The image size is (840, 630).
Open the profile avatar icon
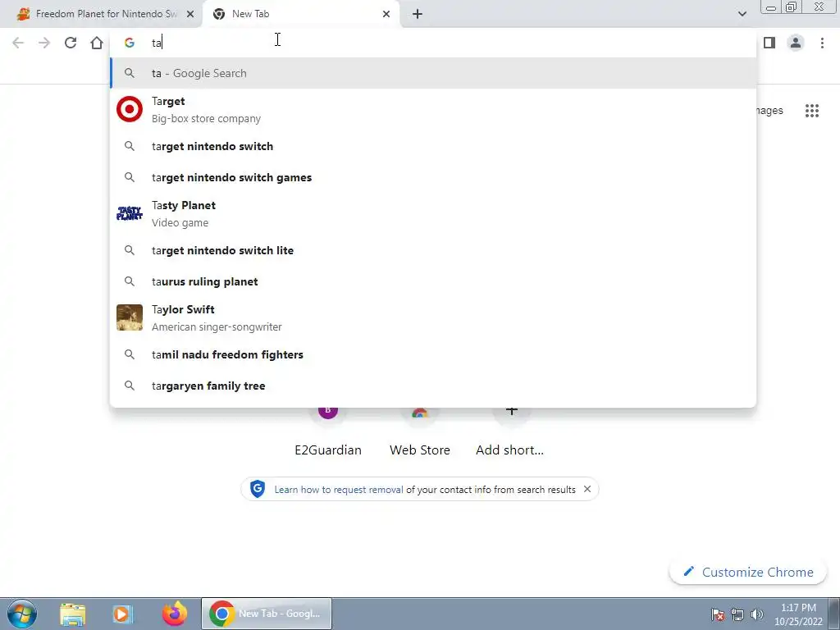coord(796,43)
